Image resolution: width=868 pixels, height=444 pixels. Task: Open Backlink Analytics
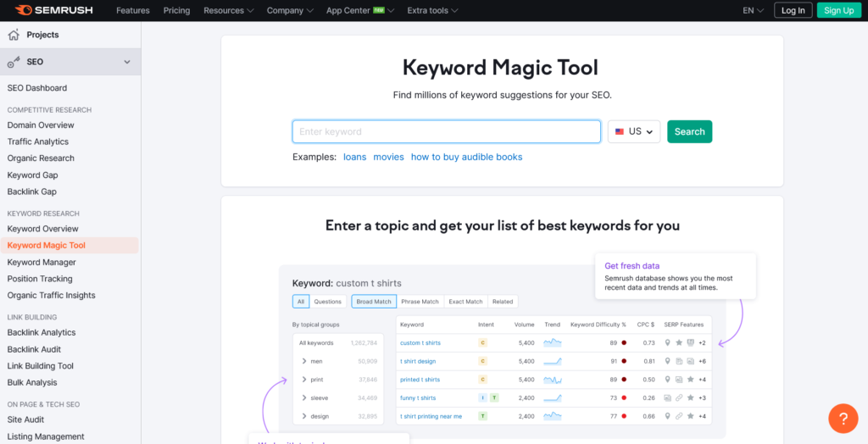pos(42,333)
